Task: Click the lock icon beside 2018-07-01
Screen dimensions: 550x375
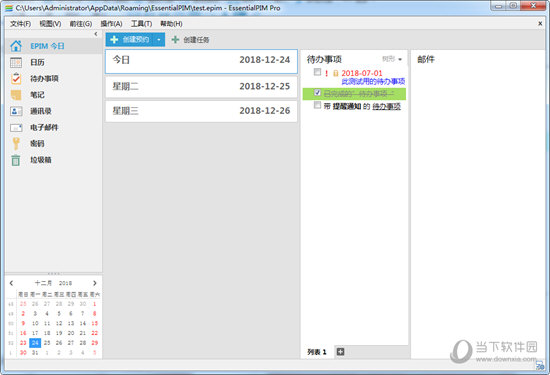Action: pyautogui.click(x=335, y=73)
